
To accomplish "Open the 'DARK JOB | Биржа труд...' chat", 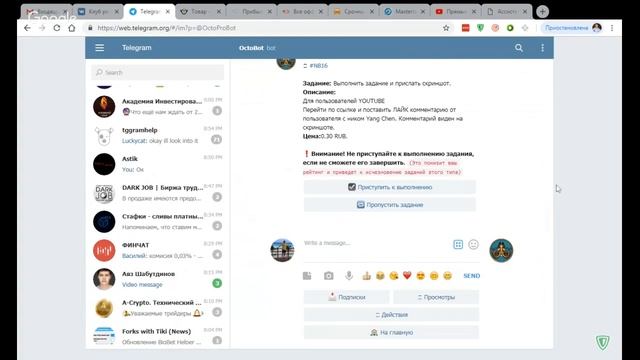I will click(x=158, y=193).
